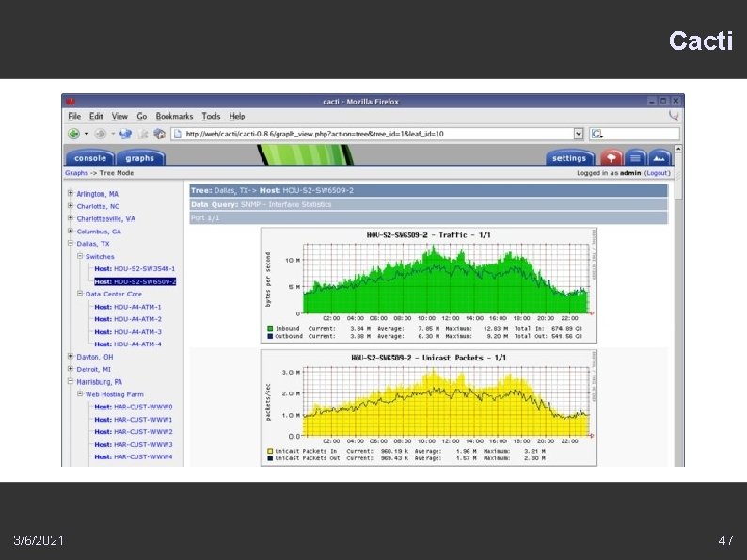Screen dimensions: 747x560
Task: Select the Dallas, TX tree link
Action: pos(93,244)
